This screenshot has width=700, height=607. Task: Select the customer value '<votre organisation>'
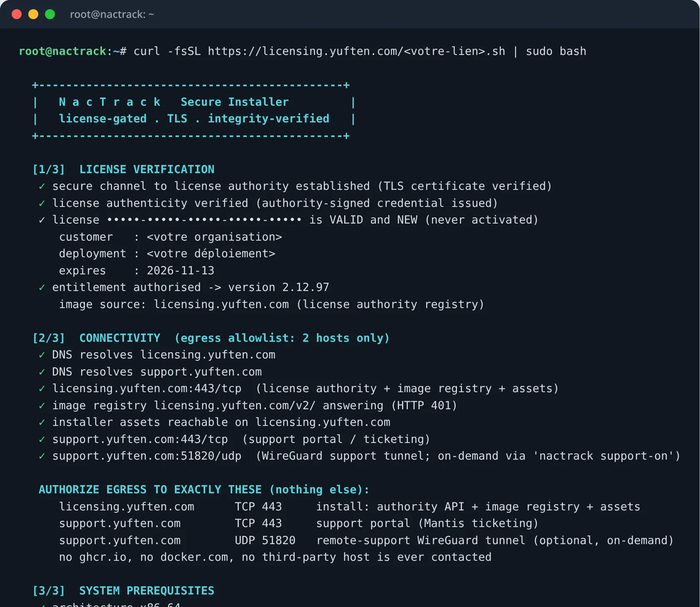click(214, 237)
